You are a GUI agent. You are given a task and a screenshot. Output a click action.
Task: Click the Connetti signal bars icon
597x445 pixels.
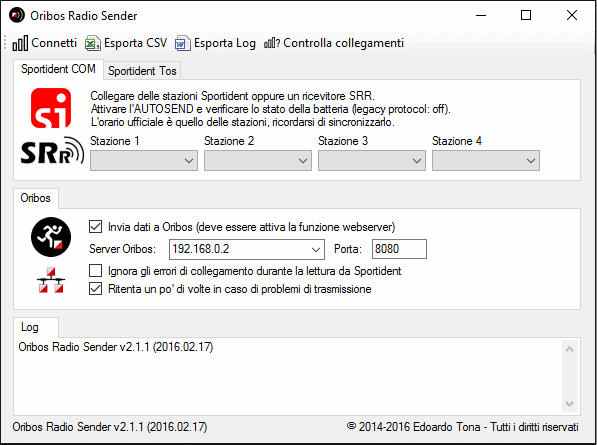point(20,43)
